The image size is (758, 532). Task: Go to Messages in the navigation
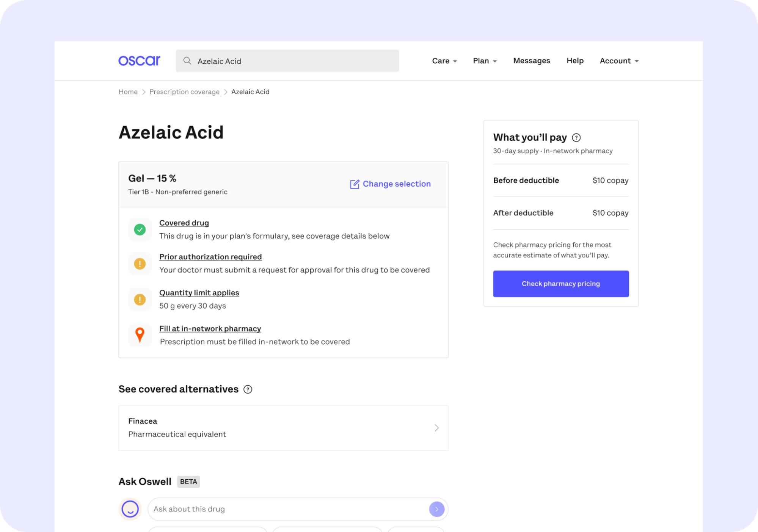pos(532,61)
